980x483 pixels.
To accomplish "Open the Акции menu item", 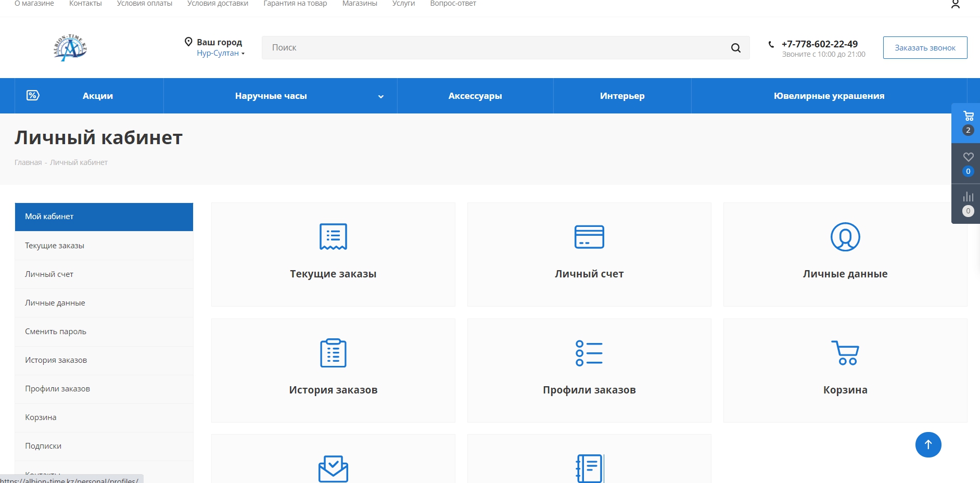I will [x=97, y=96].
